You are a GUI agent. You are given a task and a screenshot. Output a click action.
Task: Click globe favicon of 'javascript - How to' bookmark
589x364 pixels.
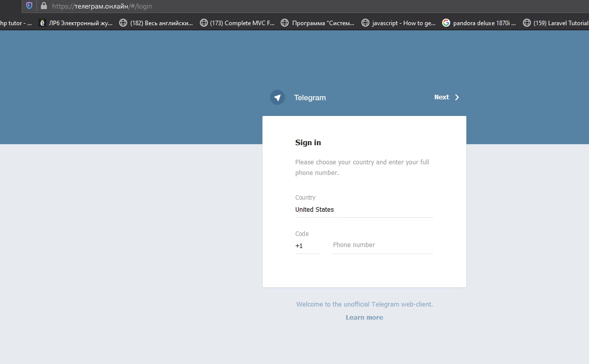pos(365,23)
